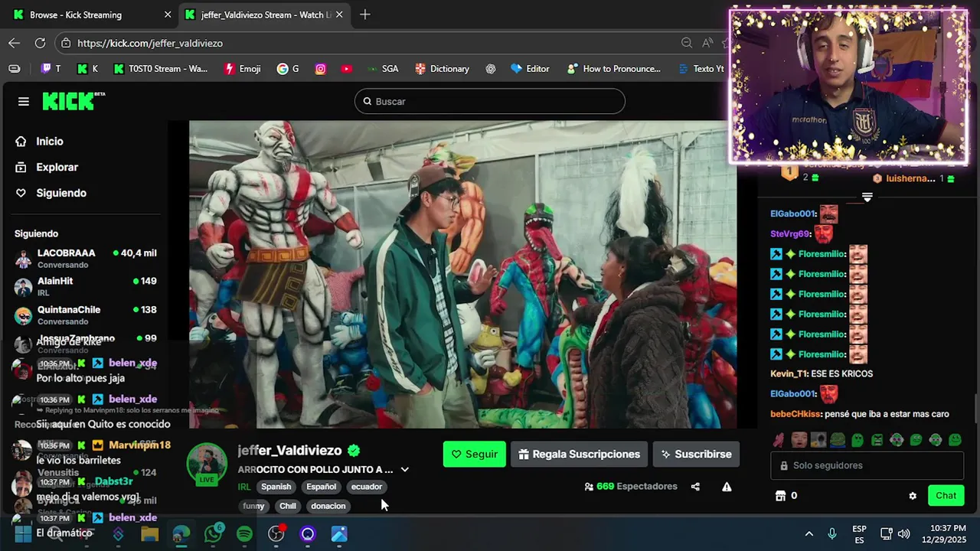Image resolution: width=980 pixels, height=551 pixels.
Task: Open the Instagram bookmark
Action: click(x=321, y=69)
